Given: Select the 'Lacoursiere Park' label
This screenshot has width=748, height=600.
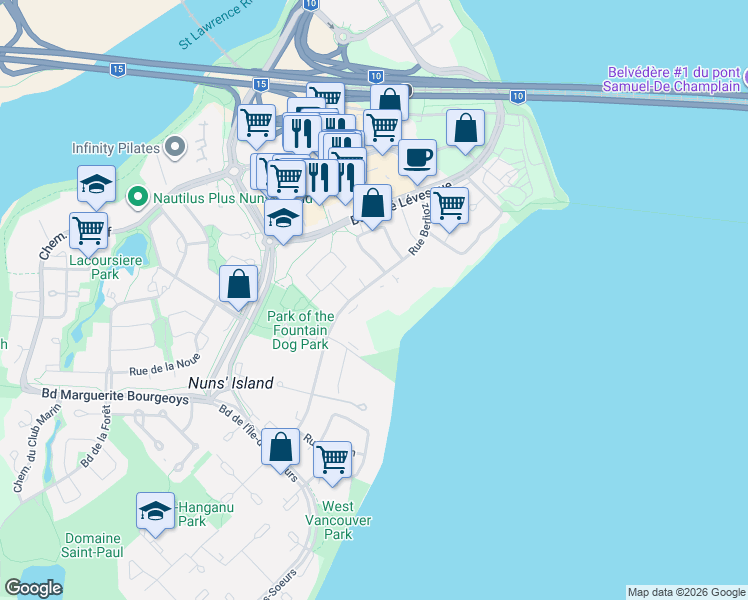Looking at the screenshot, I should pyautogui.click(x=105, y=267).
